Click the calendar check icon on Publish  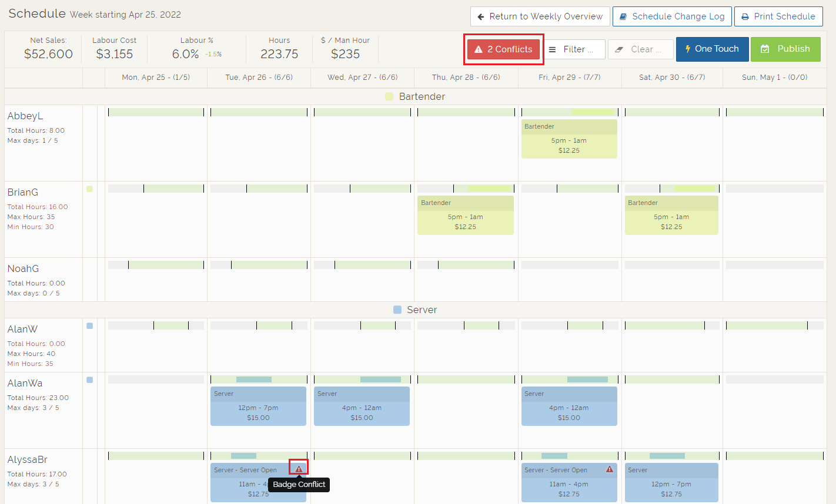click(765, 49)
